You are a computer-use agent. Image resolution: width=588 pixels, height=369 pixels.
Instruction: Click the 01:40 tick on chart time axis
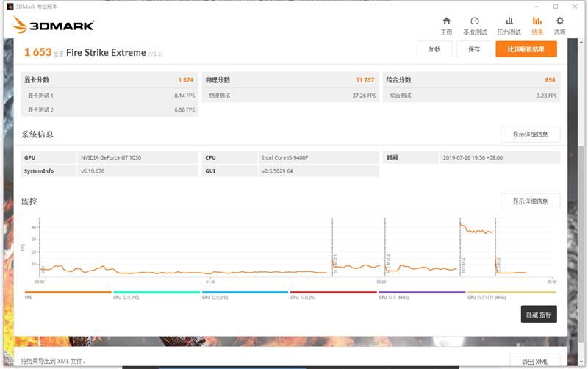click(x=210, y=282)
